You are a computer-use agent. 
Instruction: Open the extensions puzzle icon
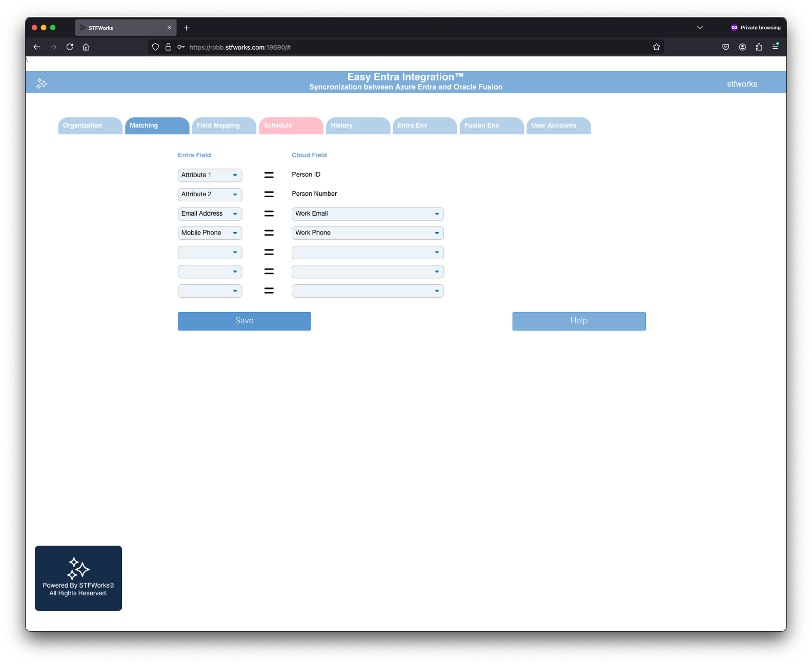pos(759,47)
